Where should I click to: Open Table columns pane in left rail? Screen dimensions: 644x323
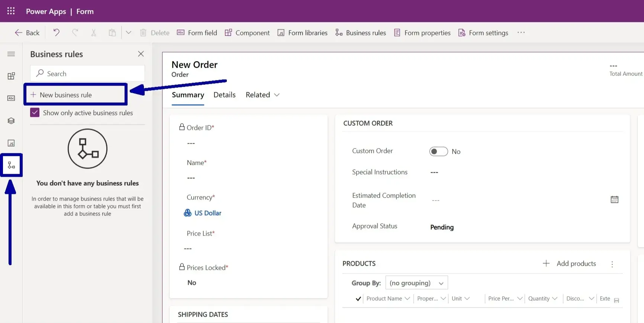point(11,98)
